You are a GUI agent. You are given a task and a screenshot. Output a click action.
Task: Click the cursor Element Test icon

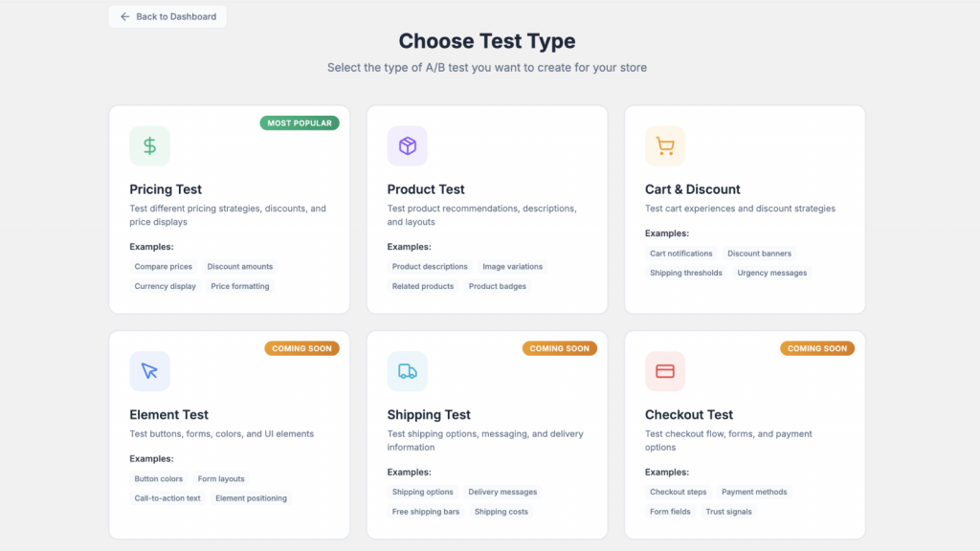pos(149,371)
